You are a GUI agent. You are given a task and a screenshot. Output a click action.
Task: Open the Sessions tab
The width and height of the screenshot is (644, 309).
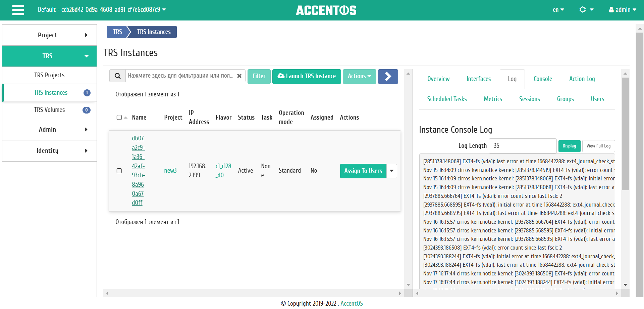(x=529, y=99)
